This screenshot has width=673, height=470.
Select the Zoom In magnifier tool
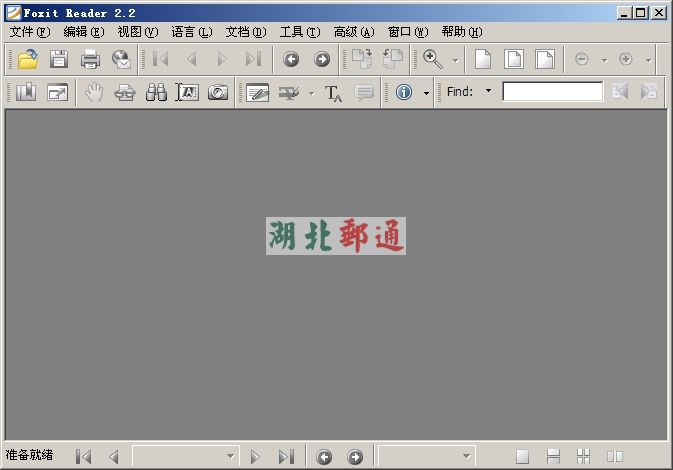click(x=433, y=59)
